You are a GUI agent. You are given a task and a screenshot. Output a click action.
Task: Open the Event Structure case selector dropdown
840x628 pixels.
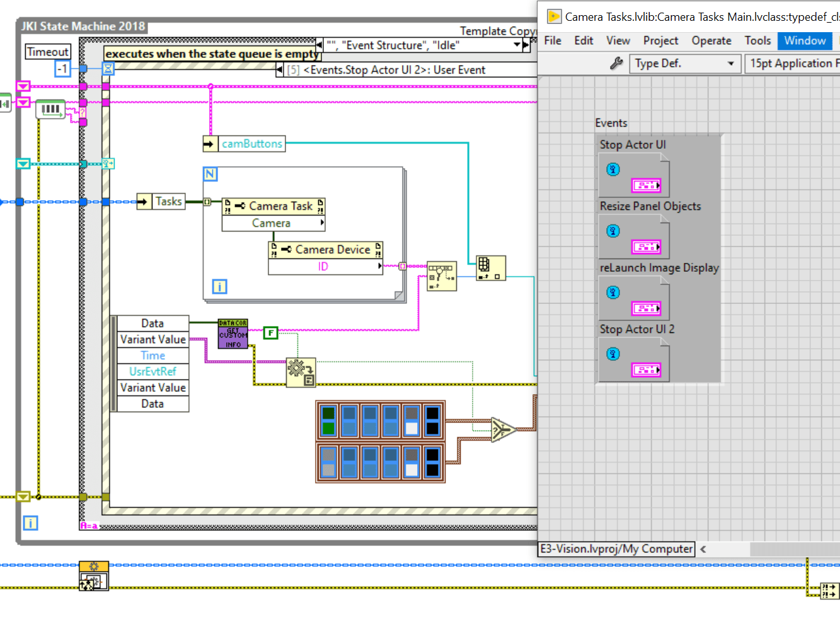[x=517, y=45]
